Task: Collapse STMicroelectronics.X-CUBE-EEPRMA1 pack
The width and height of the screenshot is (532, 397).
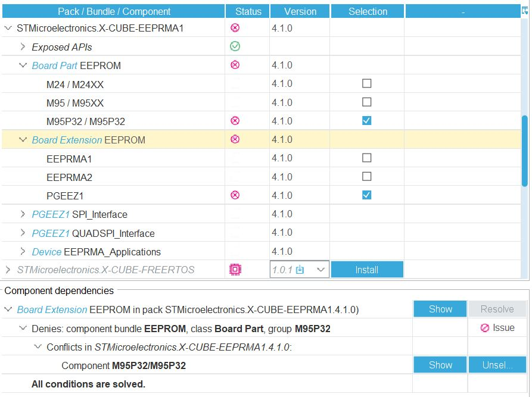Action: tap(8, 28)
